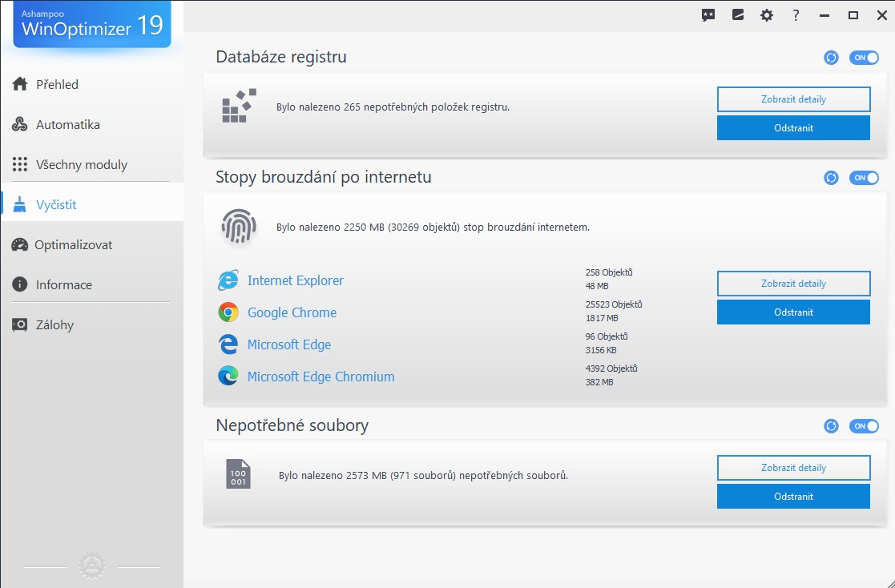Turn off the Nepotřebné soubory switch

864,426
